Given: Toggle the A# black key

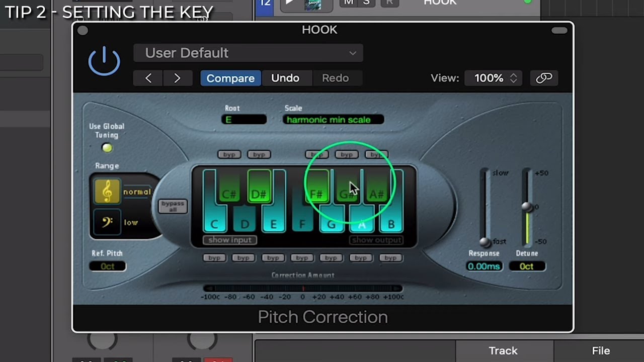Looking at the screenshot, I should [376, 187].
